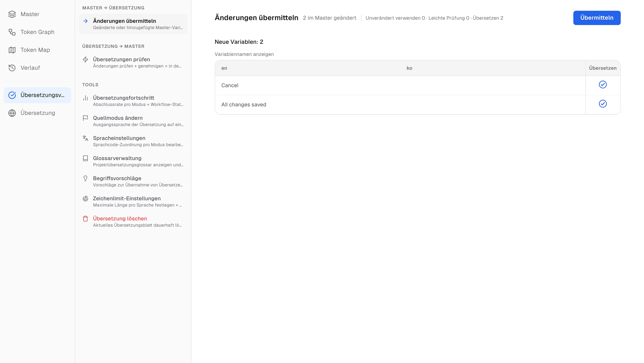Screen dimensions: 644x363
Task: Open Quellmodus ändern tool
Action: click(133, 121)
